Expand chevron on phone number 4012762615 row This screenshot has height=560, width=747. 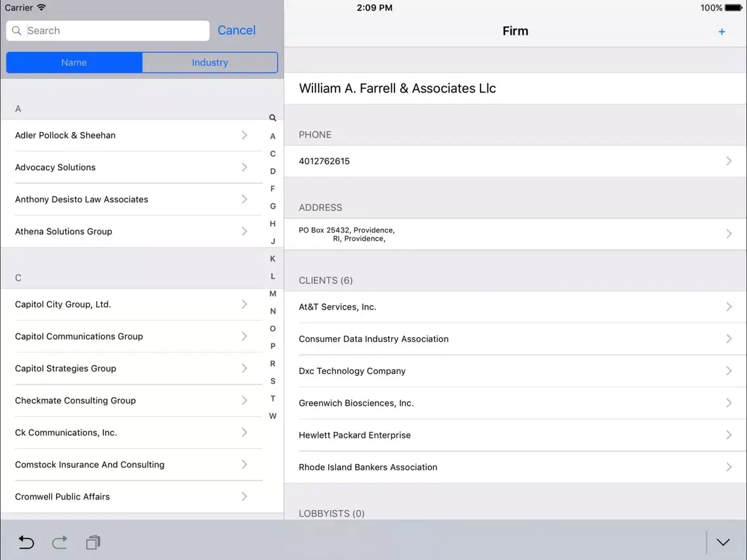729,161
